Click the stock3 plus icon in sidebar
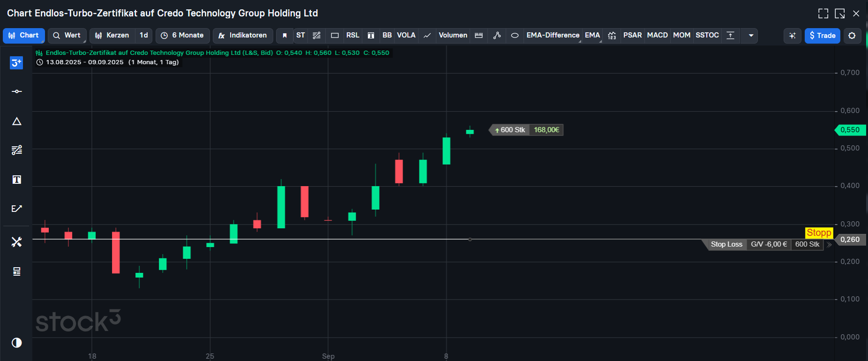Image resolution: width=868 pixels, height=361 pixels. [x=16, y=63]
